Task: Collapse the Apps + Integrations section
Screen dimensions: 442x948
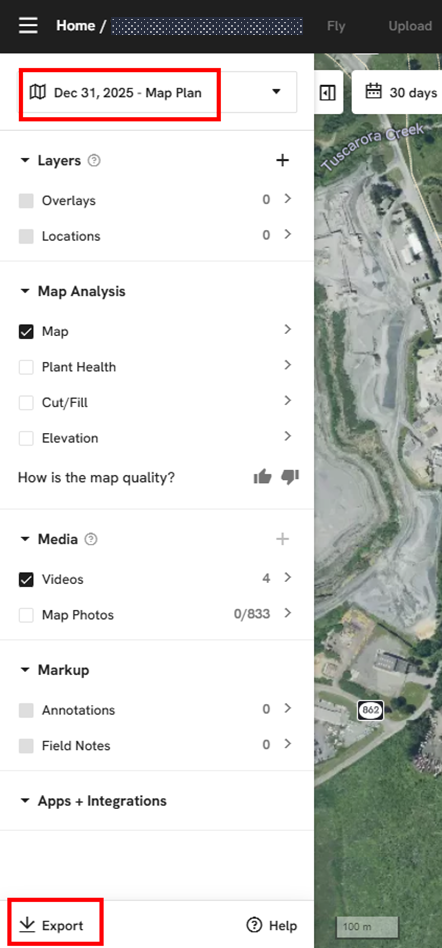Action: tap(25, 801)
